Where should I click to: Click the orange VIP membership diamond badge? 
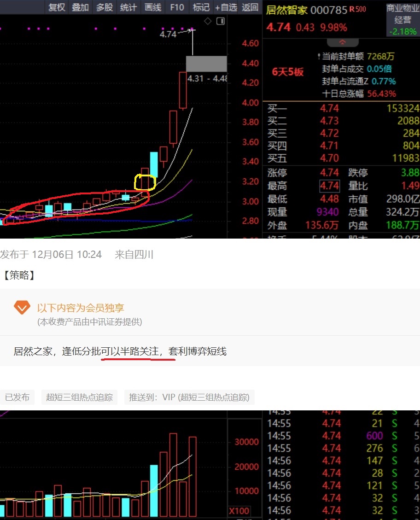[22, 307]
